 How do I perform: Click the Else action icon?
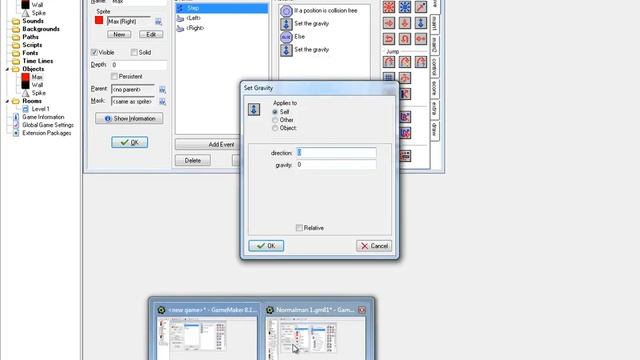pos(286,37)
